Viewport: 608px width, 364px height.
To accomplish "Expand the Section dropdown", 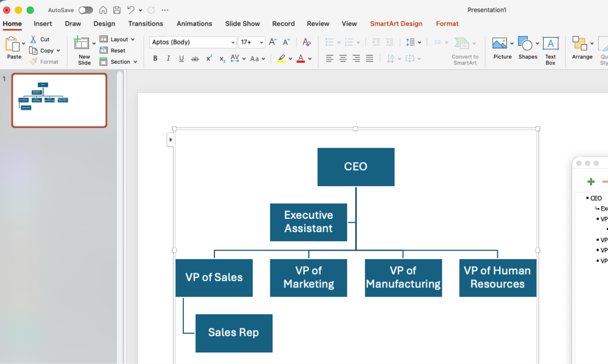I will point(135,62).
